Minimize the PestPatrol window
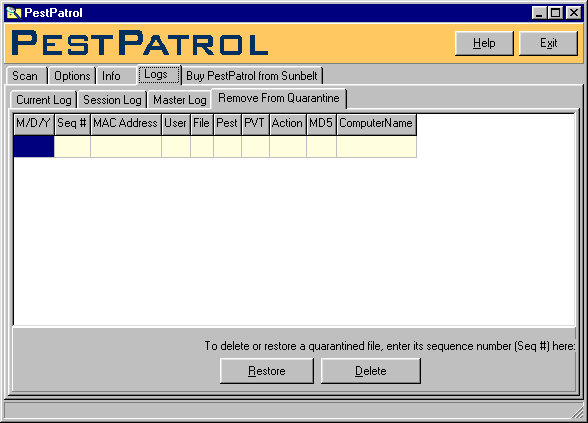 (x=539, y=13)
